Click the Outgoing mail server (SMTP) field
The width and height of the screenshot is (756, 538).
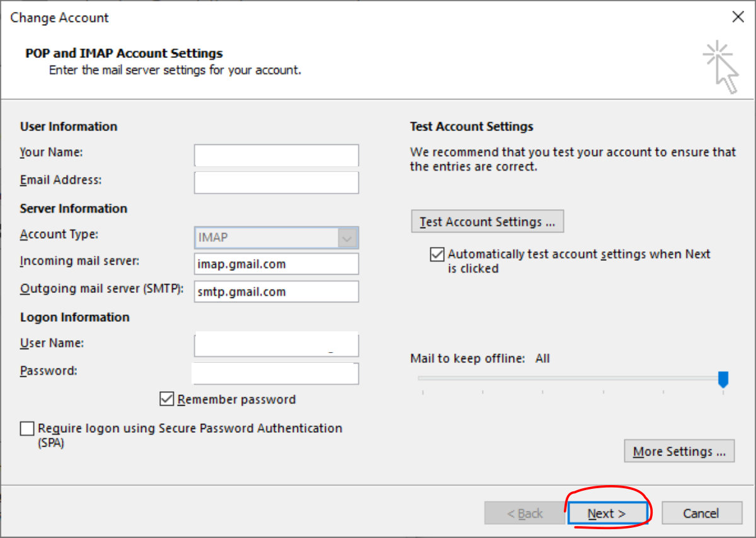pos(276,292)
